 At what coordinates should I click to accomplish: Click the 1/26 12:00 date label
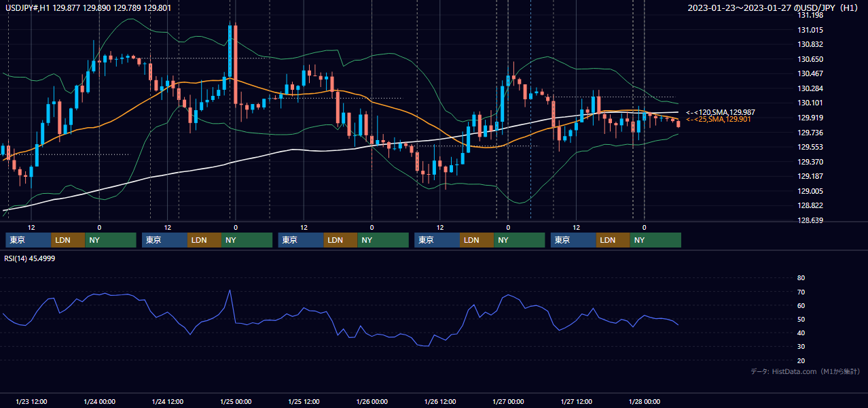tap(440, 402)
